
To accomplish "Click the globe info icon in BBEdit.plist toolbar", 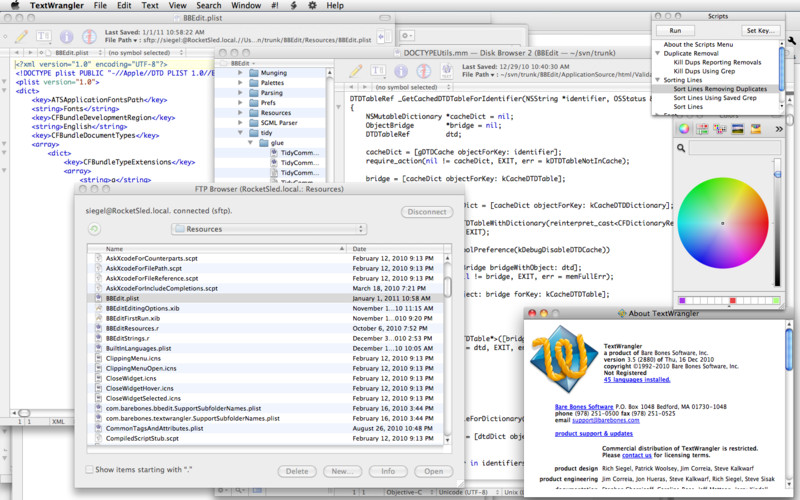I will click(x=89, y=36).
